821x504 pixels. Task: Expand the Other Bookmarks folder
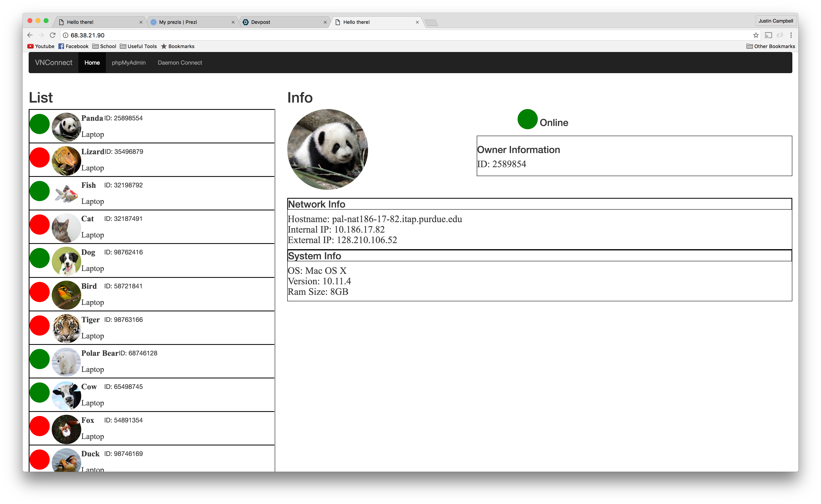point(770,46)
